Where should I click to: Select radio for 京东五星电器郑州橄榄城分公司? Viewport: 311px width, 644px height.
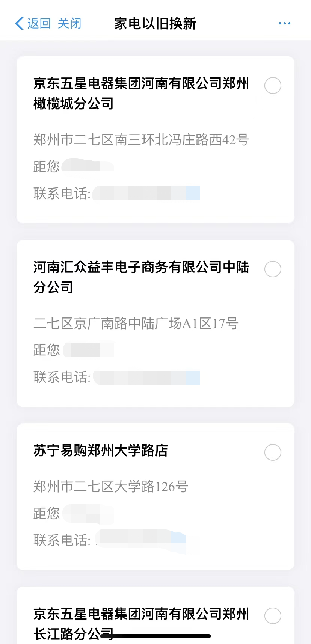click(273, 86)
